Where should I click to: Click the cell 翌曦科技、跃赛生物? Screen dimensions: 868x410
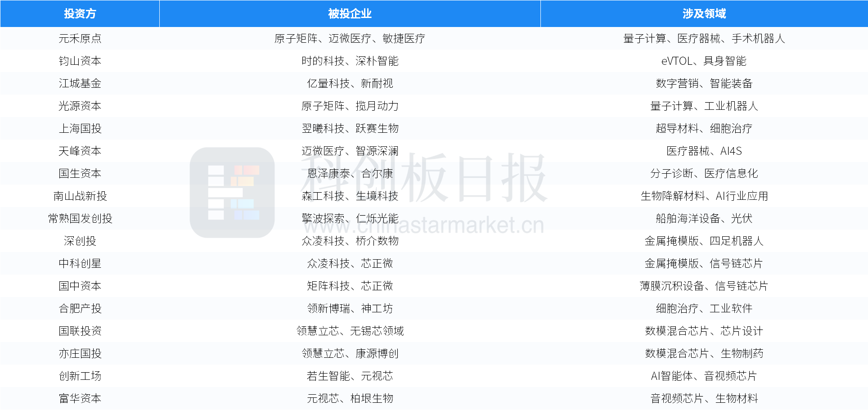[350, 128]
